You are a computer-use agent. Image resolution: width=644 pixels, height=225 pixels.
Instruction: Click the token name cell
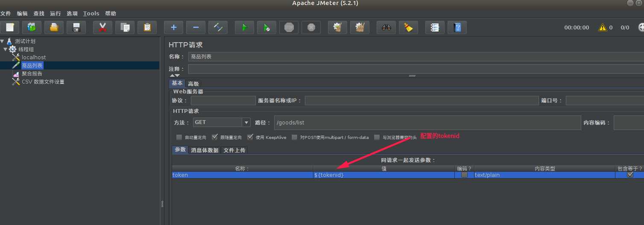243,175
